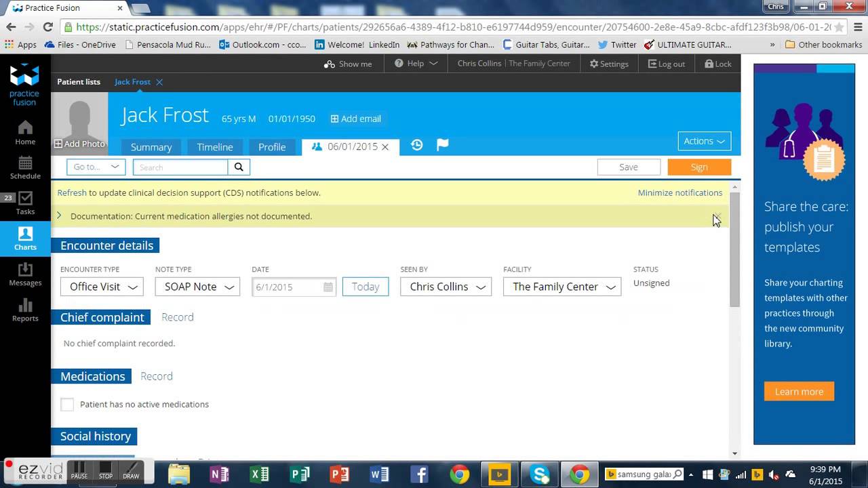The image size is (868, 488).
Task: Open the Facebook taskbar shortcut
Action: (419, 474)
